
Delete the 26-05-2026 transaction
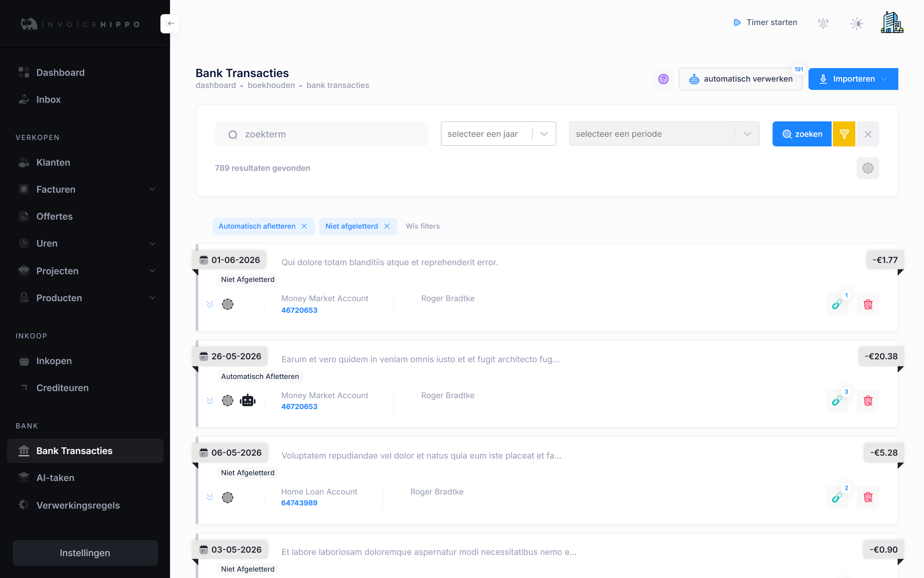tap(868, 401)
